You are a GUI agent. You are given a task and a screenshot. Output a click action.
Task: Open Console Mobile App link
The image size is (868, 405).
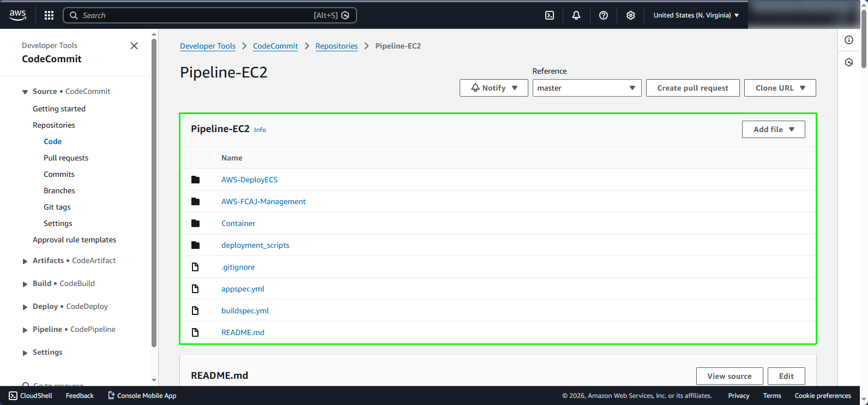point(142,396)
